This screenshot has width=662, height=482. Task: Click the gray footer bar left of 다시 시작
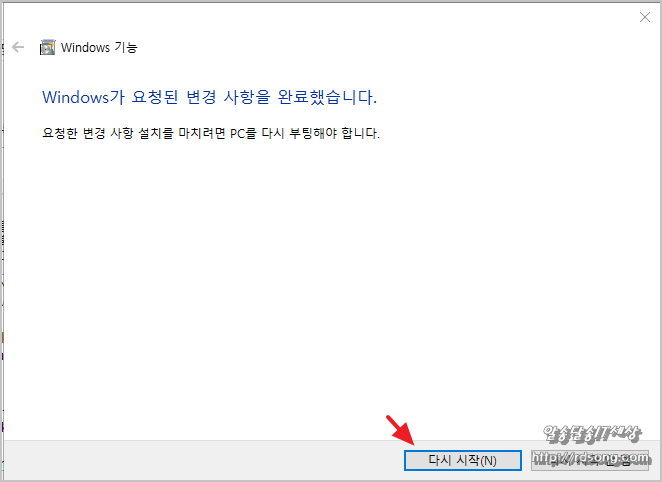point(203,460)
